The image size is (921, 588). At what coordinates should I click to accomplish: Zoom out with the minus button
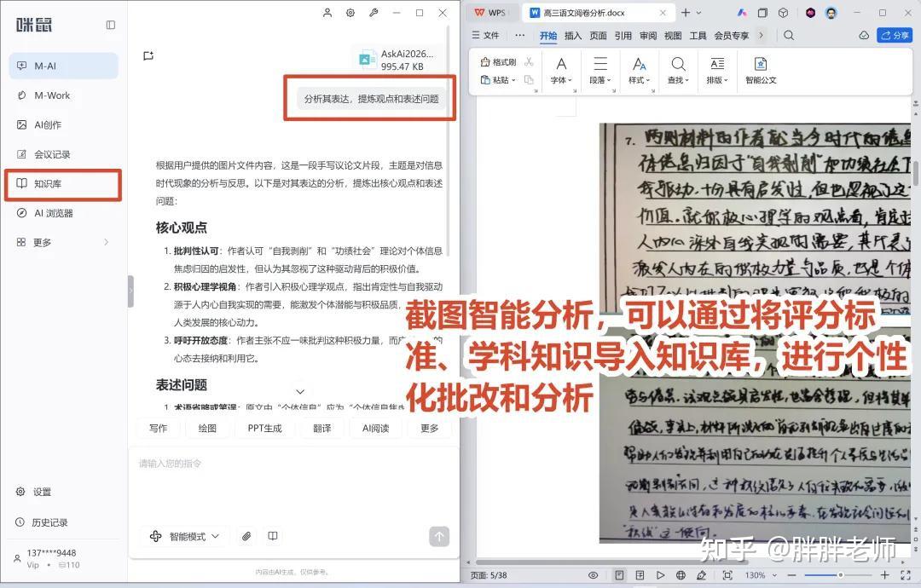click(791, 575)
